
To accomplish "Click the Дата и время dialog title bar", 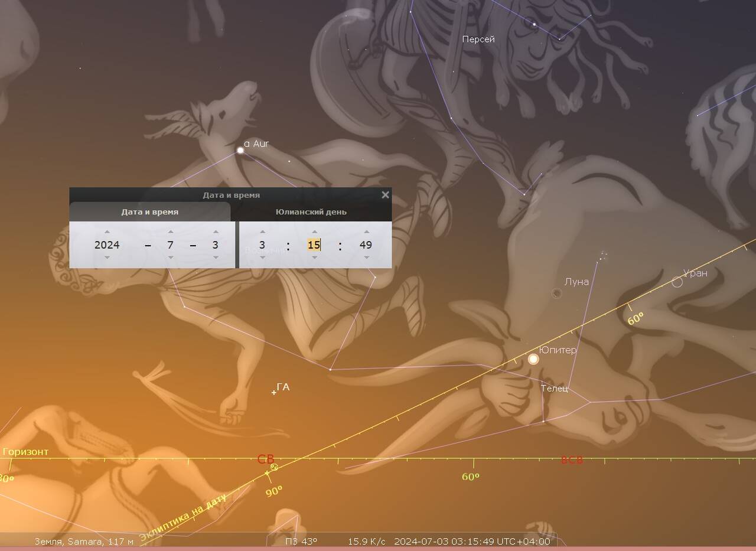I will pyautogui.click(x=231, y=195).
